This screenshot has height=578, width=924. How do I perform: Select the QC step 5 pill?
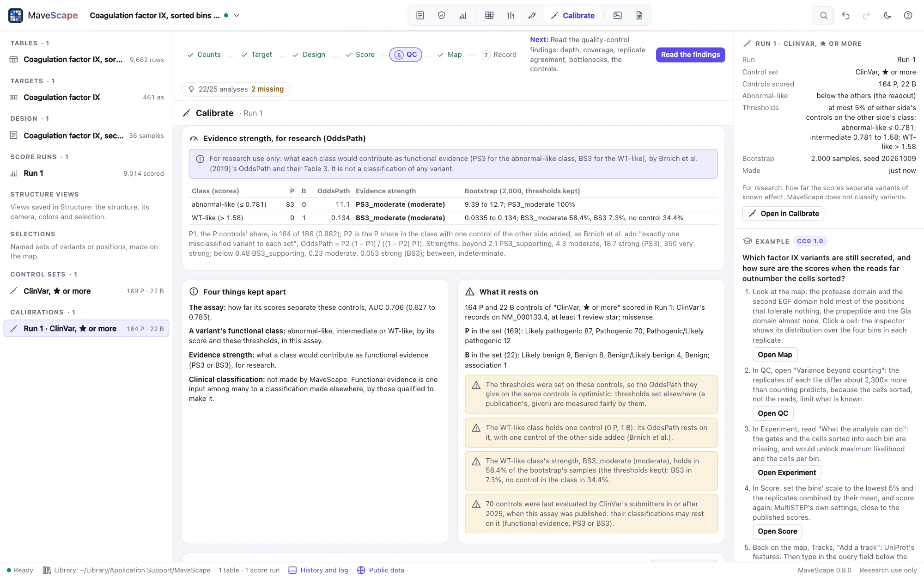pyautogui.click(x=406, y=55)
